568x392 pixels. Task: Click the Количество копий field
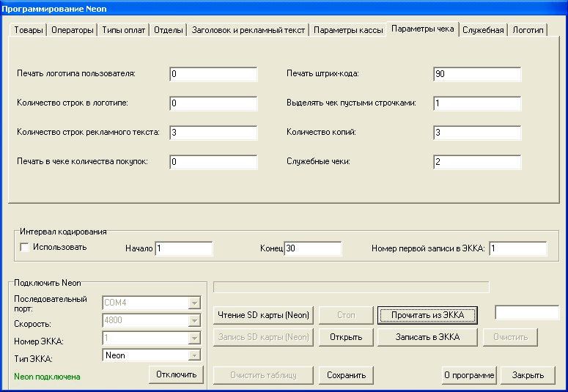click(x=477, y=133)
